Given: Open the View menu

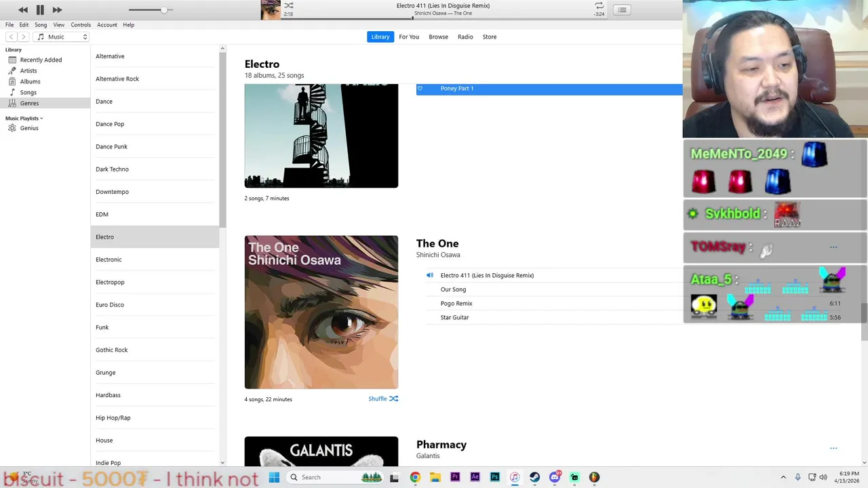Looking at the screenshot, I should click(x=59, y=24).
